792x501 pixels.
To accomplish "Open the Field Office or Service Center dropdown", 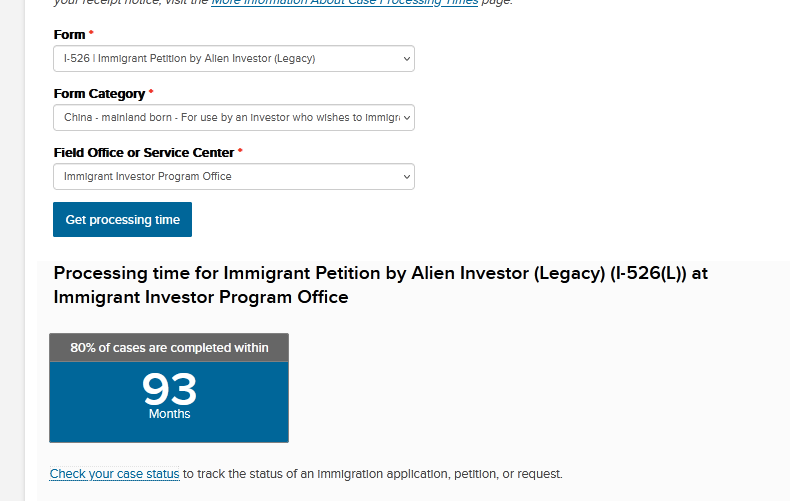I will pyautogui.click(x=233, y=177).
